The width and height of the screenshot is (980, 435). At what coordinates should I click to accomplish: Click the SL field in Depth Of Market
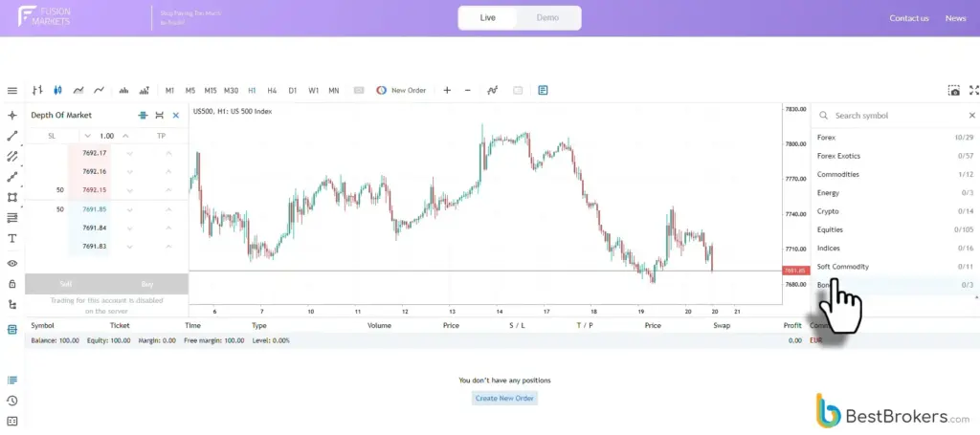click(52, 136)
